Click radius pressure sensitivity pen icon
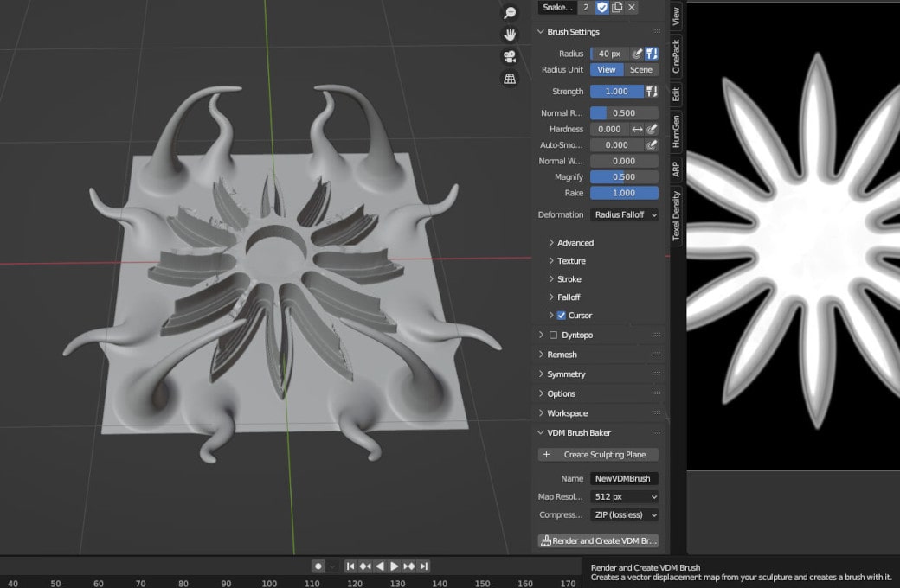The image size is (900, 588). pyautogui.click(x=637, y=54)
